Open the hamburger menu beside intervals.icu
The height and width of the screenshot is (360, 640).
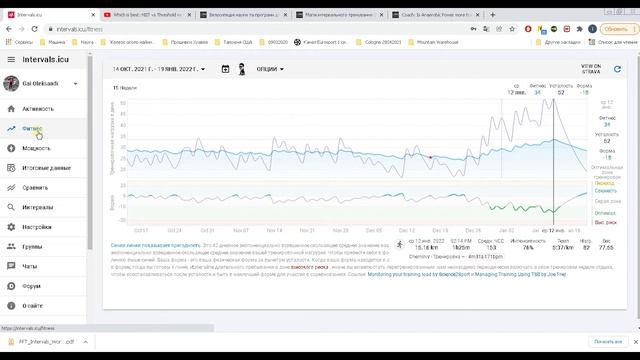[x=11, y=60]
